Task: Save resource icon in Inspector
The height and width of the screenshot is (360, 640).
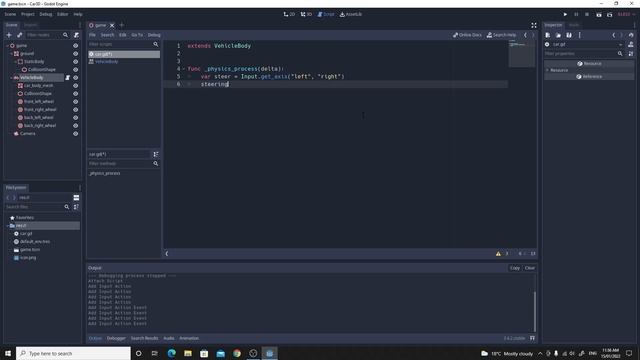Action: (x=569, y=35)
